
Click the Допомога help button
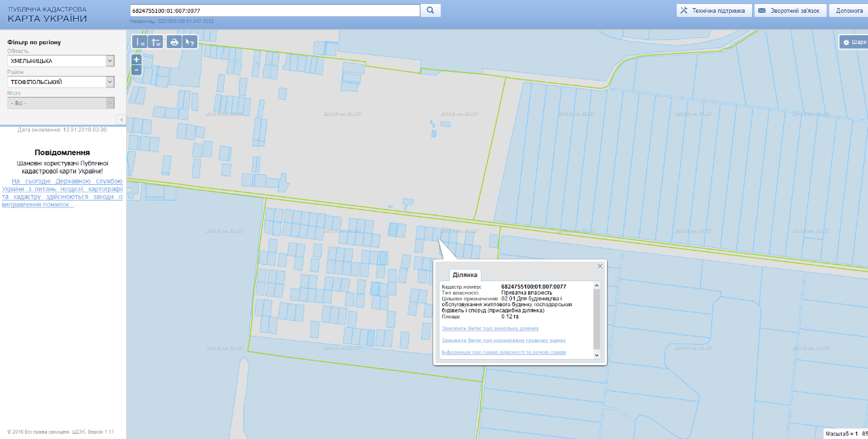pyautogui.click(x=849, y=11)
